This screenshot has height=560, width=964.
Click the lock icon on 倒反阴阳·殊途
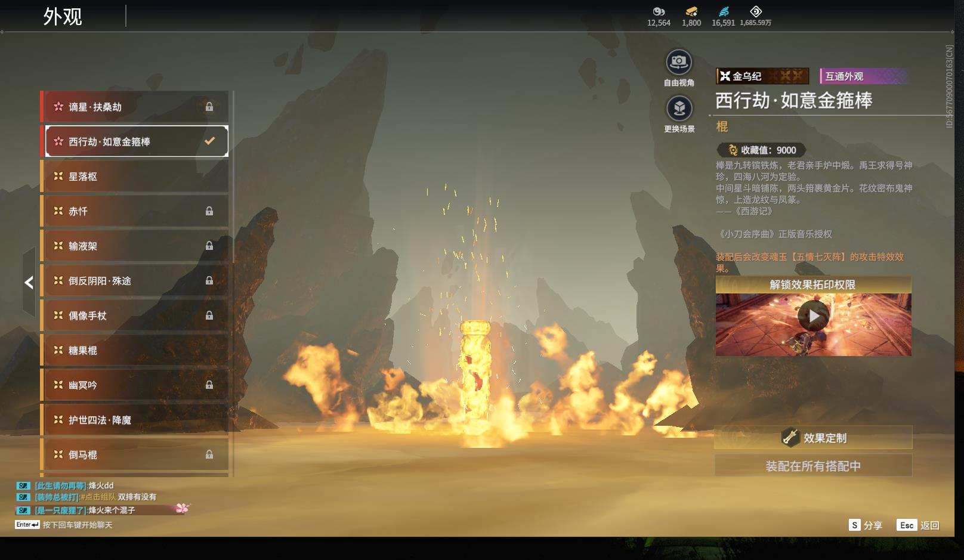[209, 280]
